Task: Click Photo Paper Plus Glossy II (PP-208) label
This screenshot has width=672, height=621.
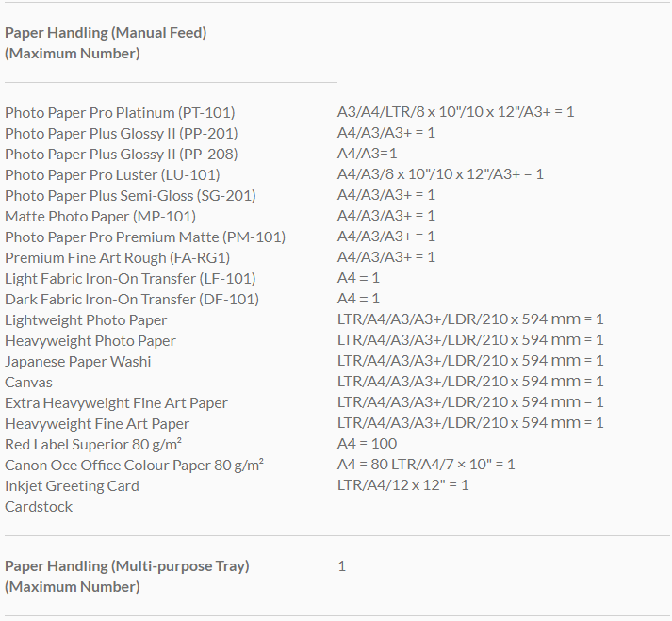Action: 121,154
